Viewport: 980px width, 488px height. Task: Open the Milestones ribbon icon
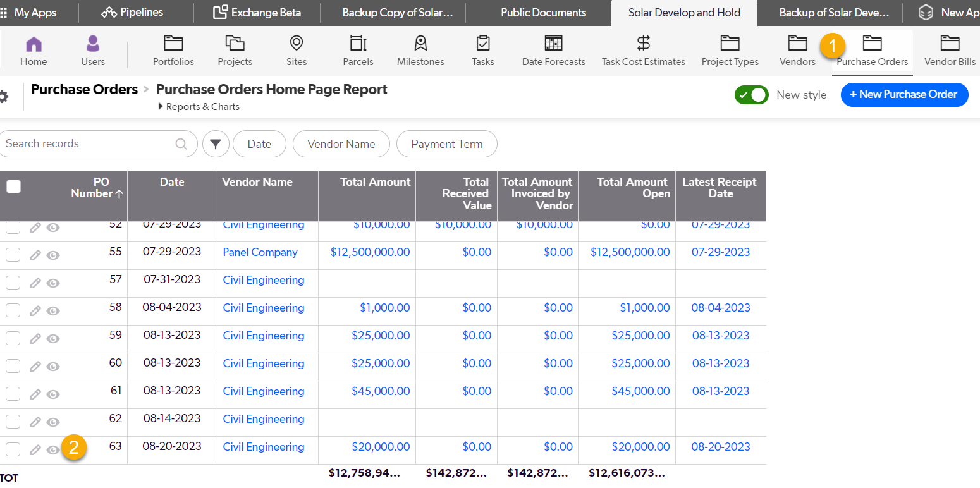click(x=420, y=43)
